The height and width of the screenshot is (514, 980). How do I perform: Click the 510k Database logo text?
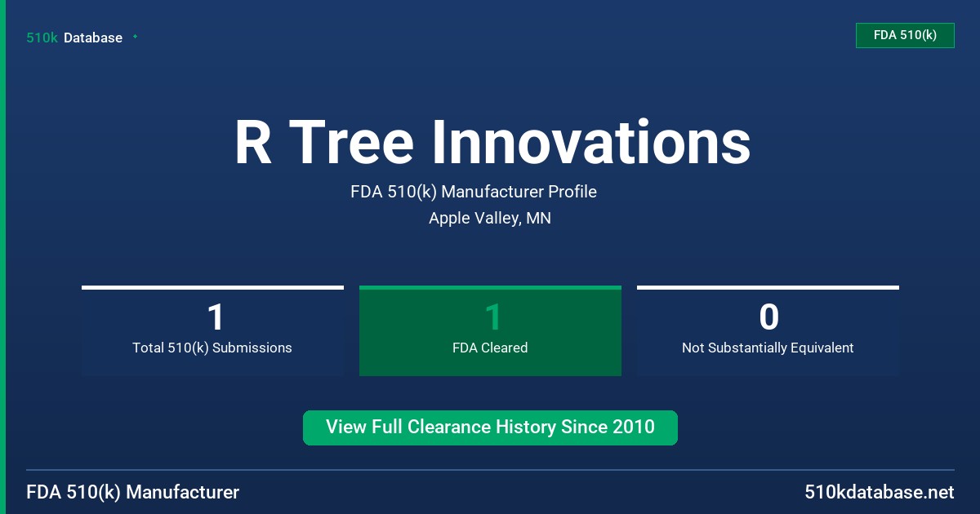(74, 38)
